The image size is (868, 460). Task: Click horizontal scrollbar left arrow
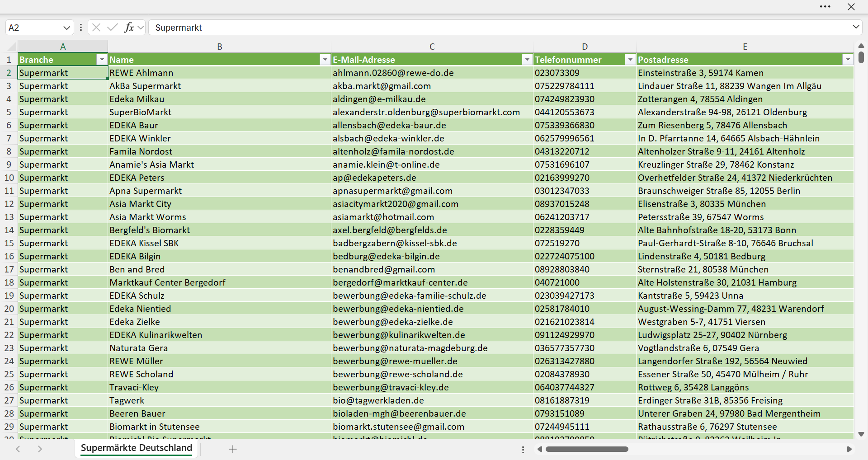[539, 449]
